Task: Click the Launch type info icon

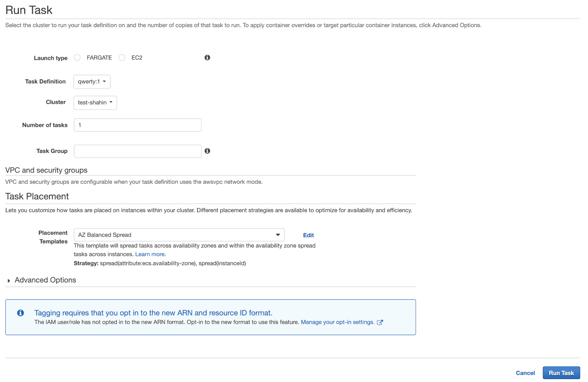Action: (x=207, y=58)
